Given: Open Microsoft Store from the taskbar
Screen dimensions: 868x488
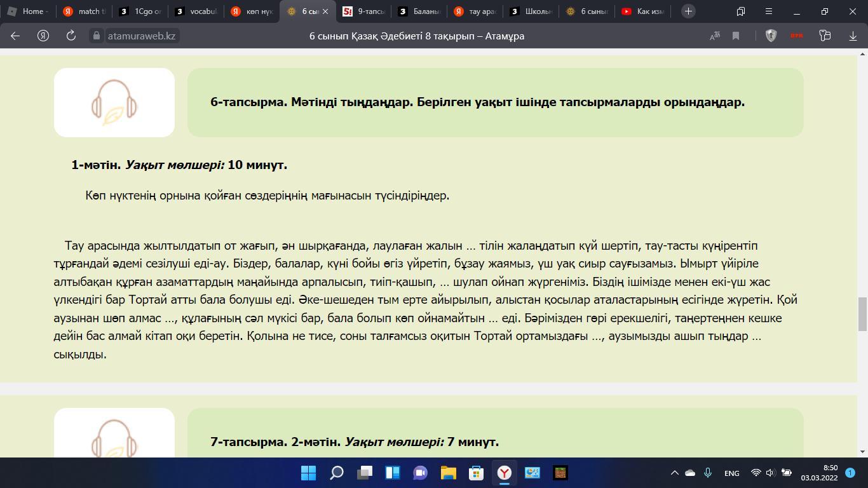Looking at the screenshot, I should pos(476,473).
